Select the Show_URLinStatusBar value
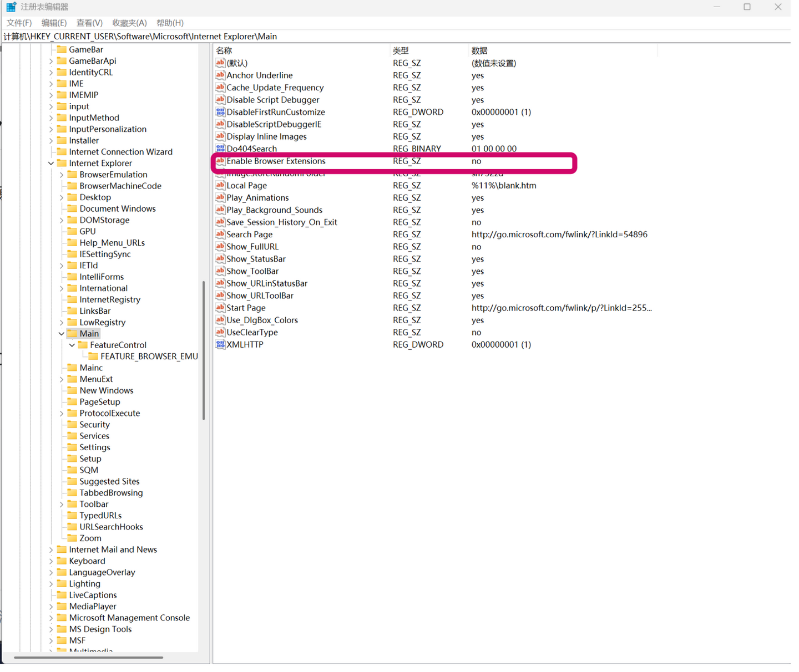The width and height of the screenshot is (799, 672). click(x=267, y=283)
